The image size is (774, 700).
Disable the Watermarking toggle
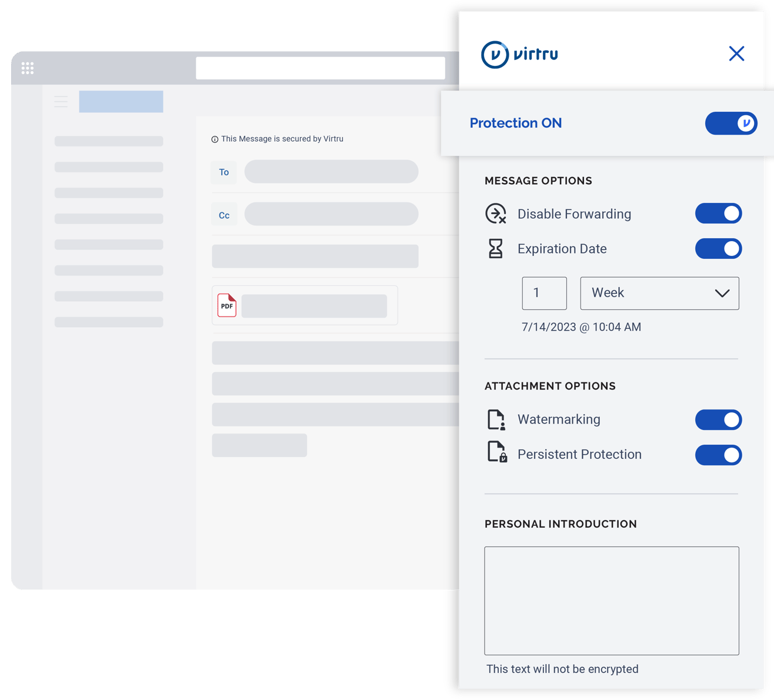(718, 419)
